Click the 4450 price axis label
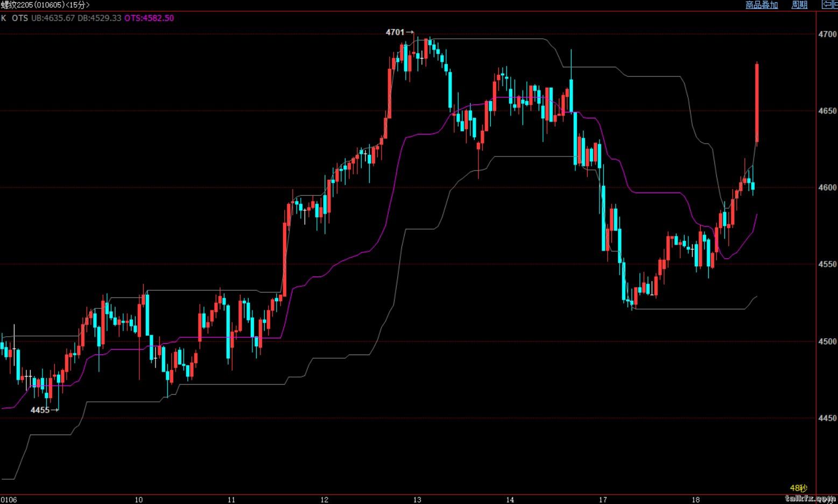 (x=827, y=417)
